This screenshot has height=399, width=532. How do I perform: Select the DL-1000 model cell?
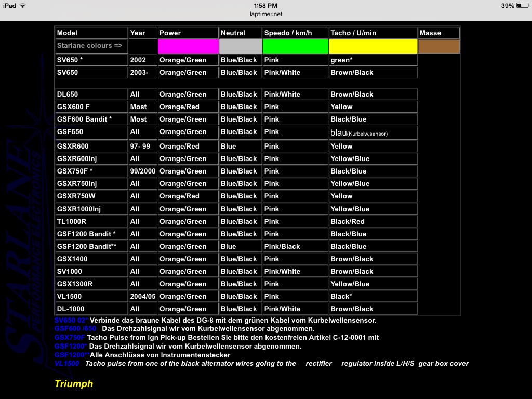91,309
